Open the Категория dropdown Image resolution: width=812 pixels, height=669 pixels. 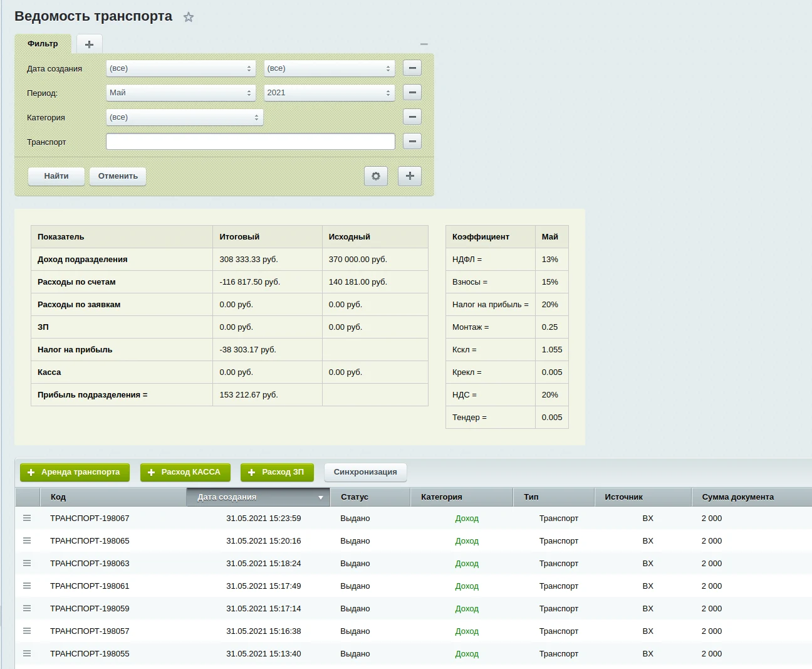(x=185, y=117)
